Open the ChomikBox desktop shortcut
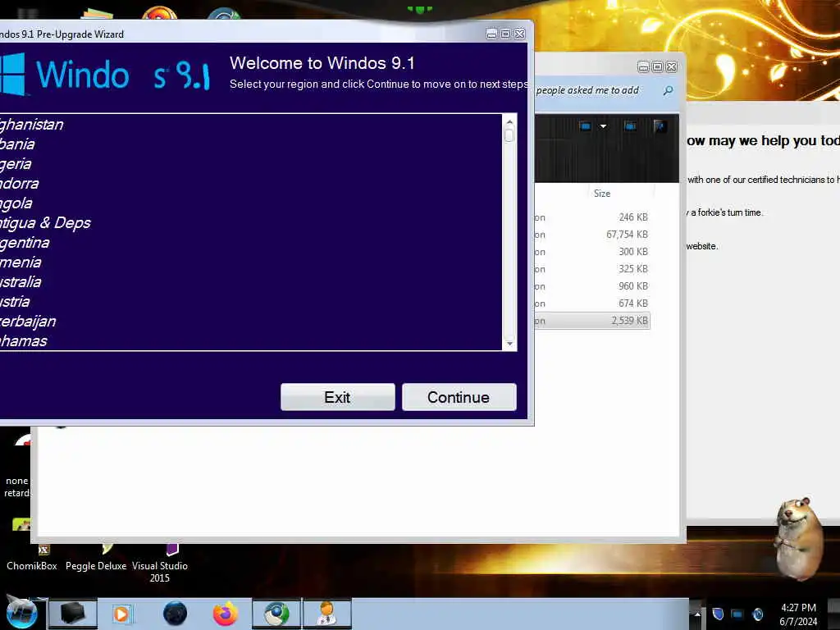This screenshot has height=630, width=840. pyautogui.click(x=32, y=558)
